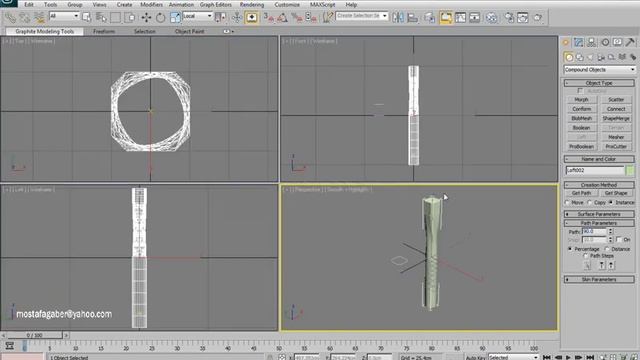
Task: Switch to the Freeform ribbon tab
Action: click(104, 31)
